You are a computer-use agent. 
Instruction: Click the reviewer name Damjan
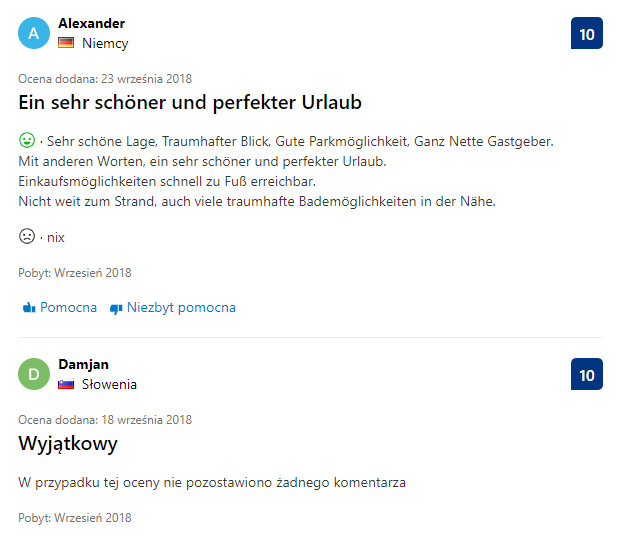click(83, 364)
